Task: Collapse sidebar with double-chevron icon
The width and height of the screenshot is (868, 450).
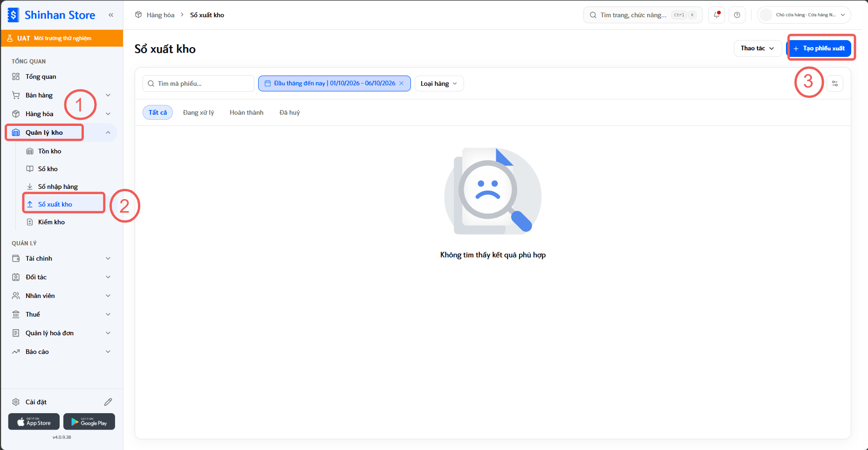Action: [111, 15]
